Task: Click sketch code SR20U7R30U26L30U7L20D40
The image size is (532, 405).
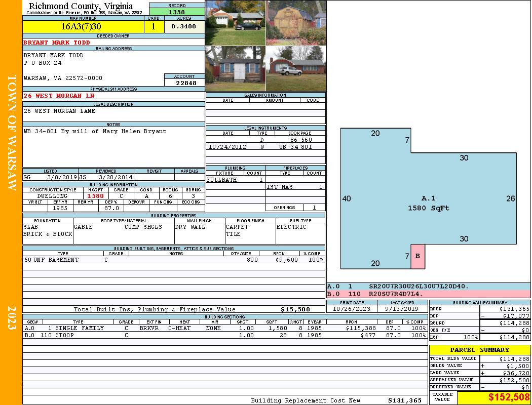Action: 419,287
